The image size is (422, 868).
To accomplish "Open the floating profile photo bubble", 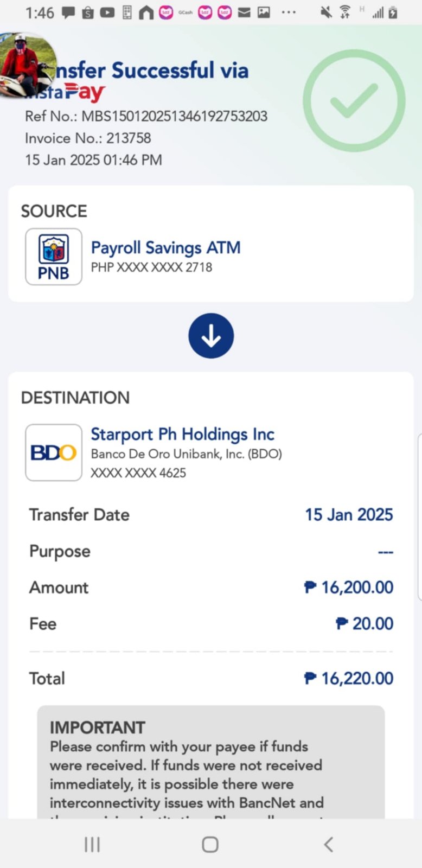I will [x=26, y=65].
